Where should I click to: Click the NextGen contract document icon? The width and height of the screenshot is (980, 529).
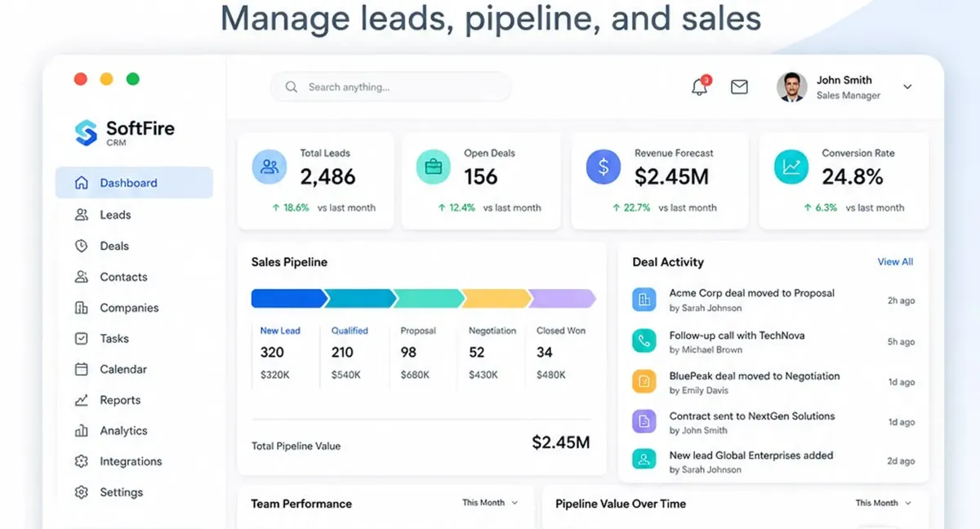pyautogui.click(x=644, y=421)
